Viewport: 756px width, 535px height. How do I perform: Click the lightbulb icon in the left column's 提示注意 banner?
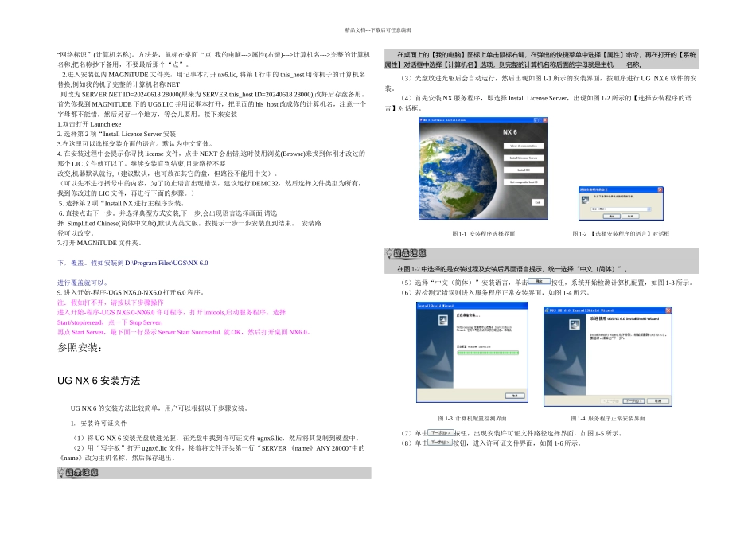pyautogui.click(x=61, y=473)
